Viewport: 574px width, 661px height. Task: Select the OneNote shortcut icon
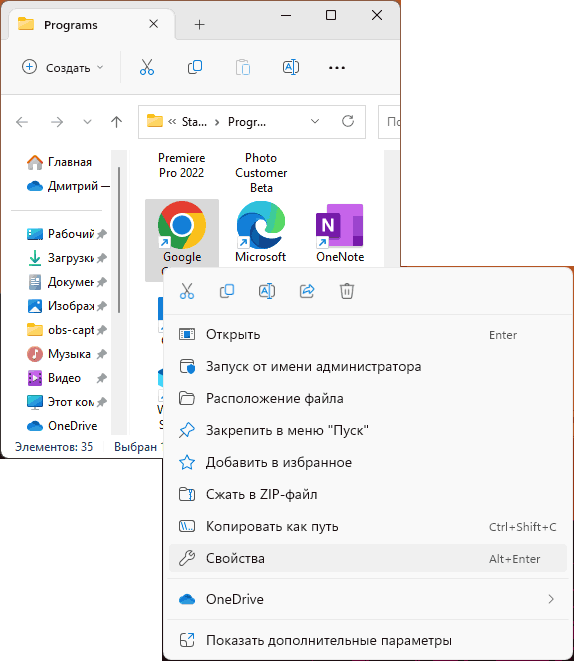(x=340, y=226)
